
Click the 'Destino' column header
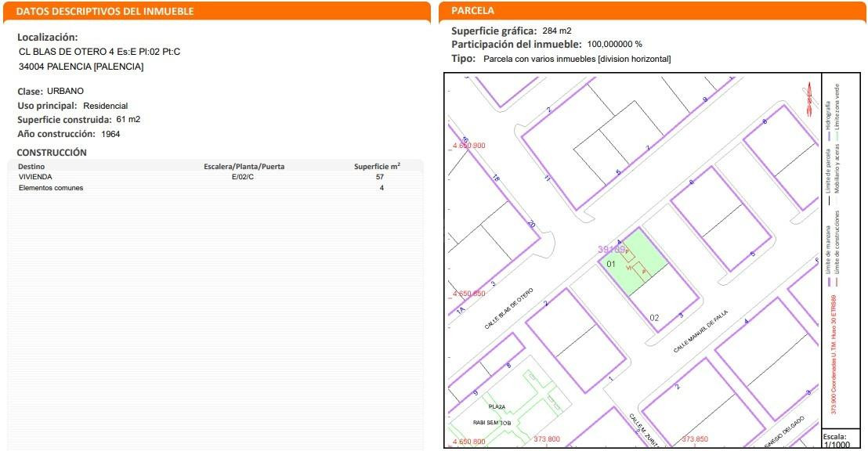(31, 166)
